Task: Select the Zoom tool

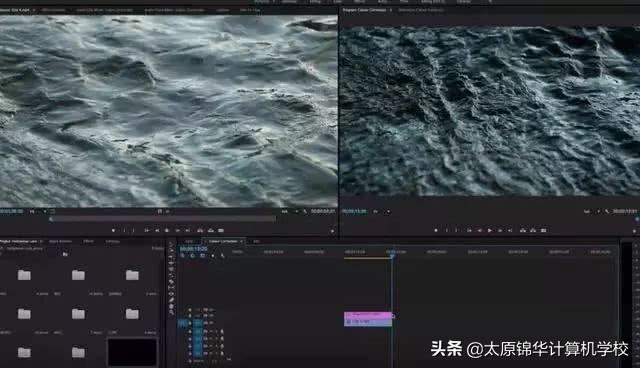Action: [171, 312]
